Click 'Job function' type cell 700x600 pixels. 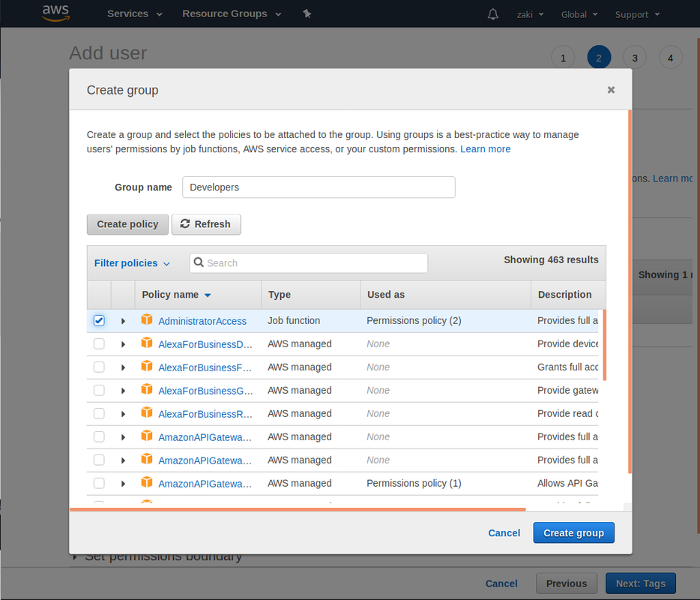(x=294, y=320)
